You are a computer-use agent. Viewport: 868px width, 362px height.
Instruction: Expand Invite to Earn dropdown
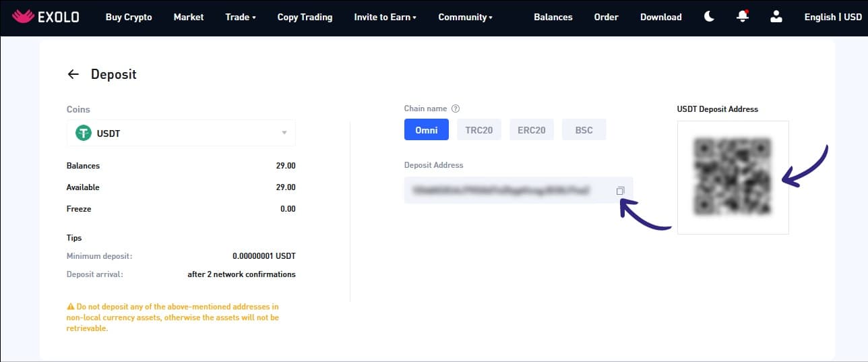click(385, 17)
